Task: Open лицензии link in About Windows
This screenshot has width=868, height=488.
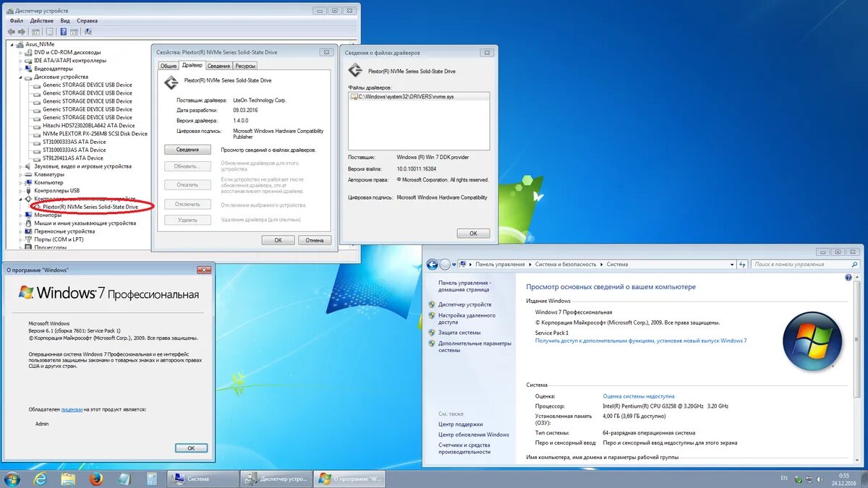Action: click(72, 409)
